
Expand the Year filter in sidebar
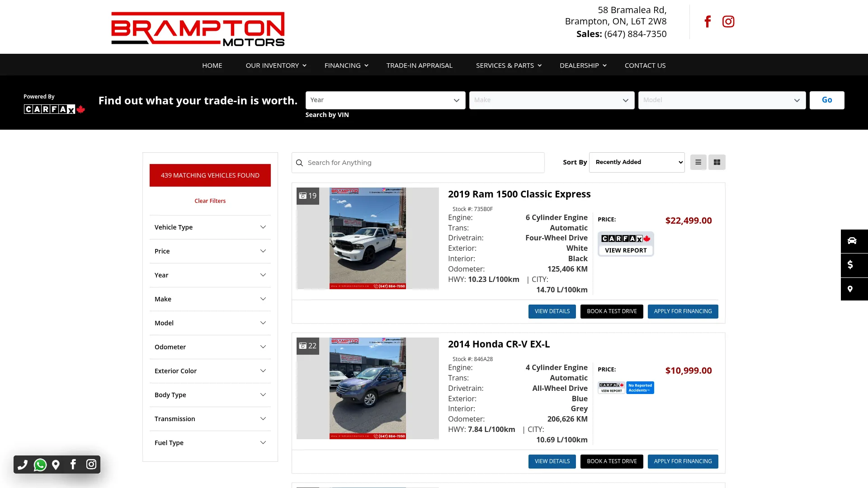[x=210, y=275]
